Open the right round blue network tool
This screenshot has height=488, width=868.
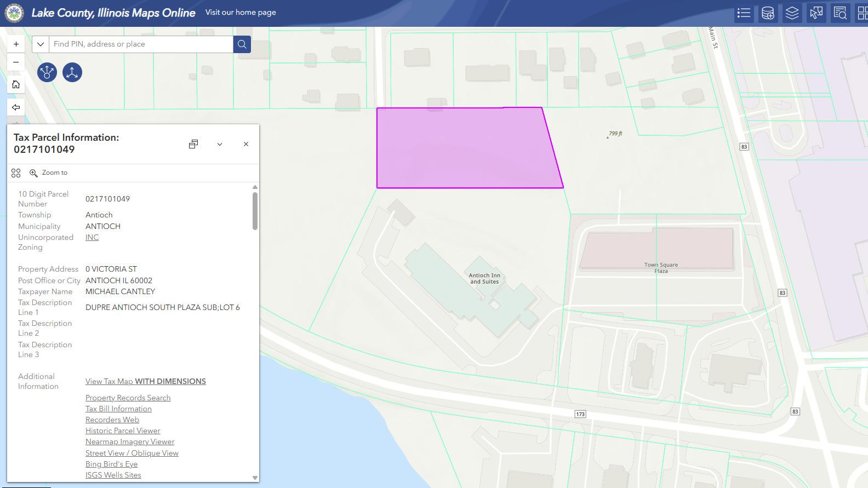tap(72, 72)
